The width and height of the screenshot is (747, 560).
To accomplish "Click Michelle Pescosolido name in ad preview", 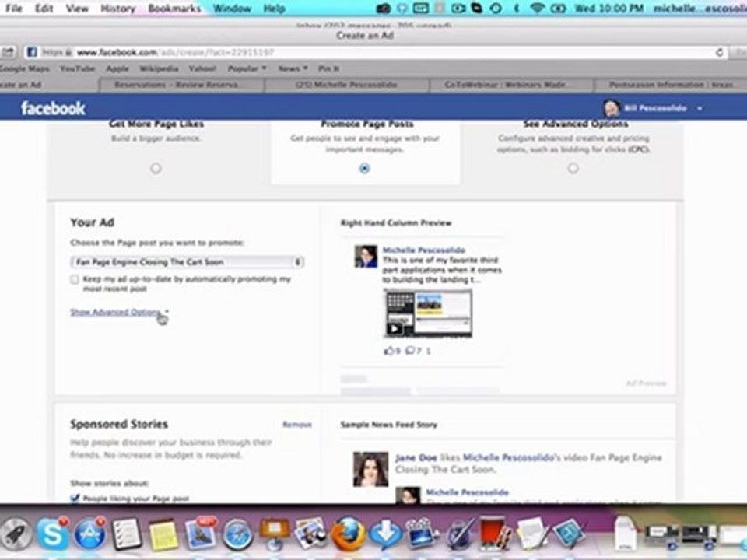I will click(x=424, y=250).
